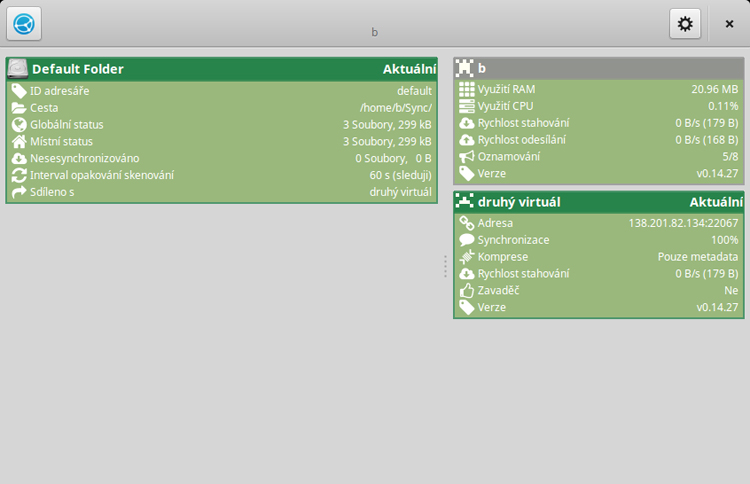Click the folder path /home/b/Sync/
750x484 pixels.
tap(395, 108)
